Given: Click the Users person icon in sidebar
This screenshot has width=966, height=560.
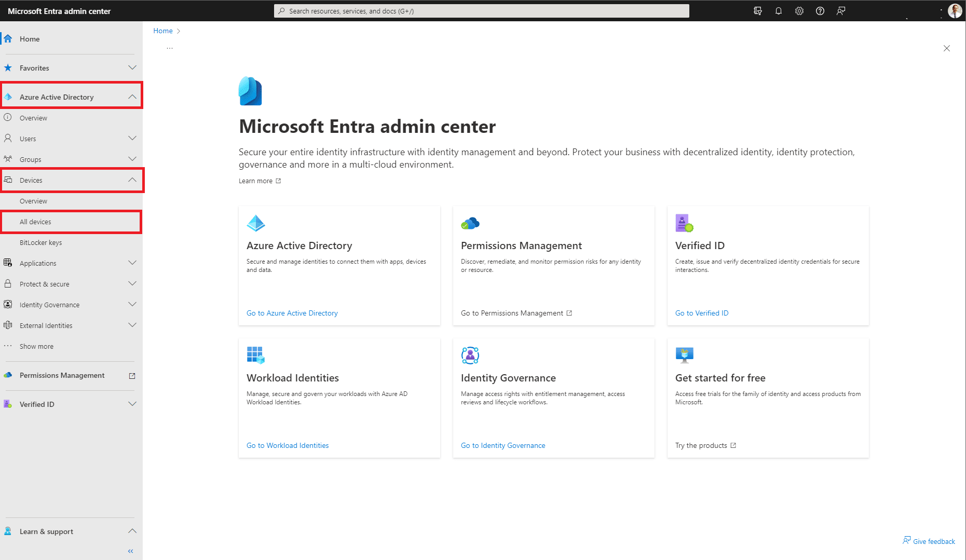Looking at the screenshot, I should tap(8, 139).
